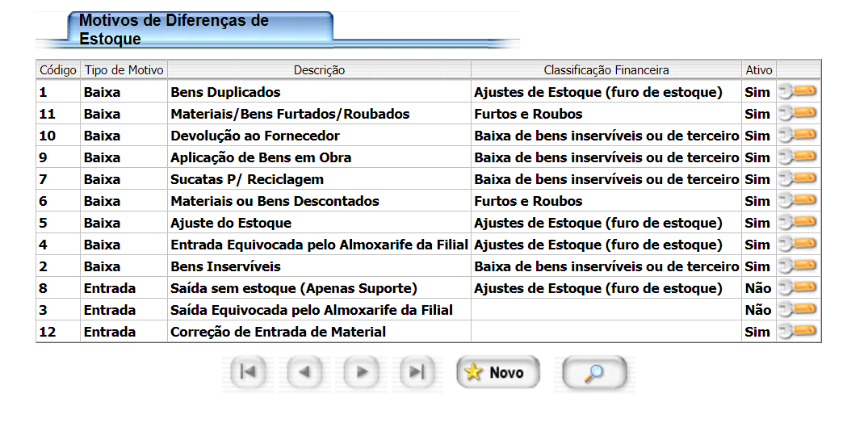This screenshot has height=448, width=868.
Task: Edit the Ajuste do Estoque entry
Action: tap(798, 222)
